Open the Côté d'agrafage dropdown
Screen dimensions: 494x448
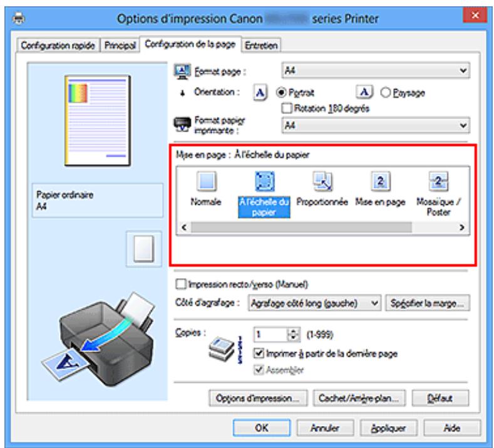[x=314, y=303]
